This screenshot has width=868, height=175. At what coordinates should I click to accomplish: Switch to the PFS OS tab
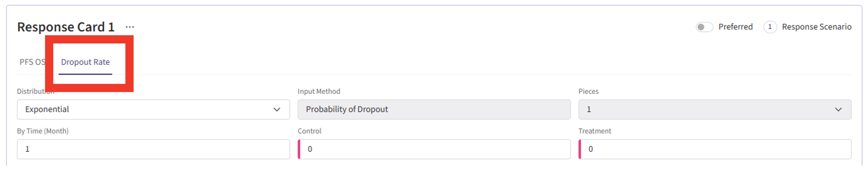point(32,62)
